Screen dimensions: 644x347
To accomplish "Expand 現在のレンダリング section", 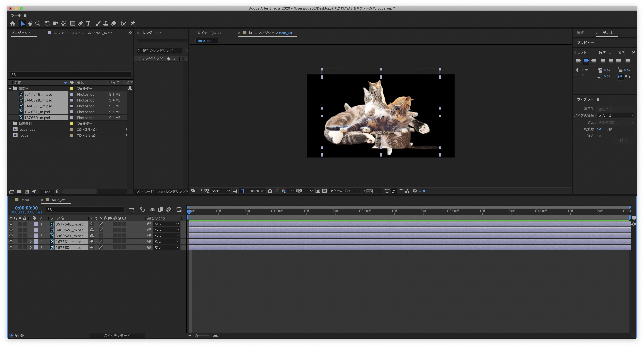I will pos(139,50).
